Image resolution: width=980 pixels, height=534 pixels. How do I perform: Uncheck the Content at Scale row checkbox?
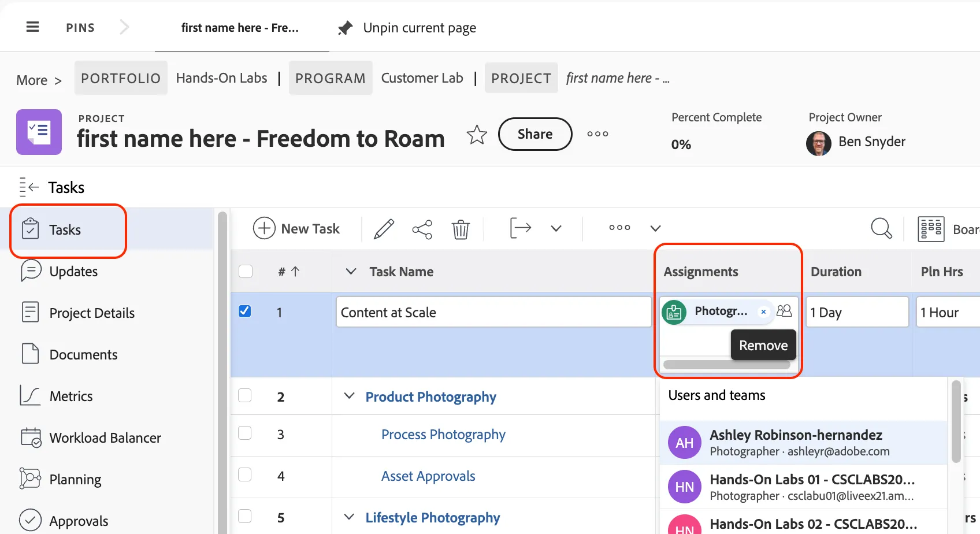[245, 311]
